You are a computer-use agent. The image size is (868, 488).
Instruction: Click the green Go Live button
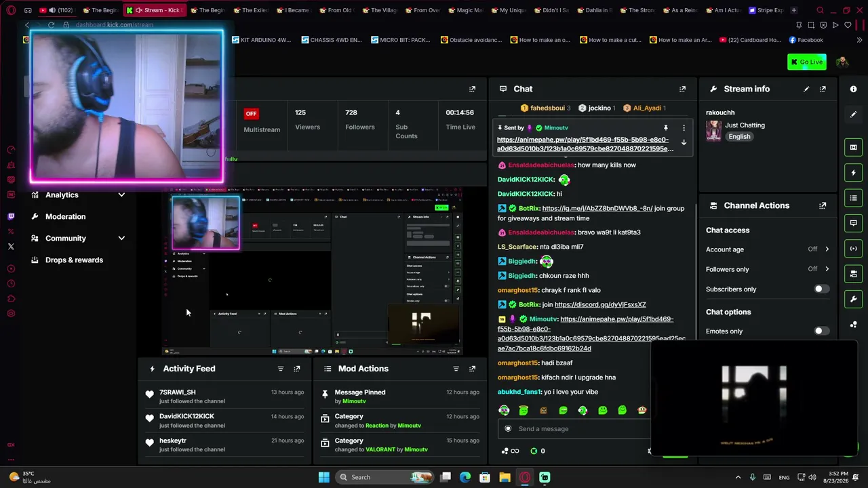(x=807, y=62)
